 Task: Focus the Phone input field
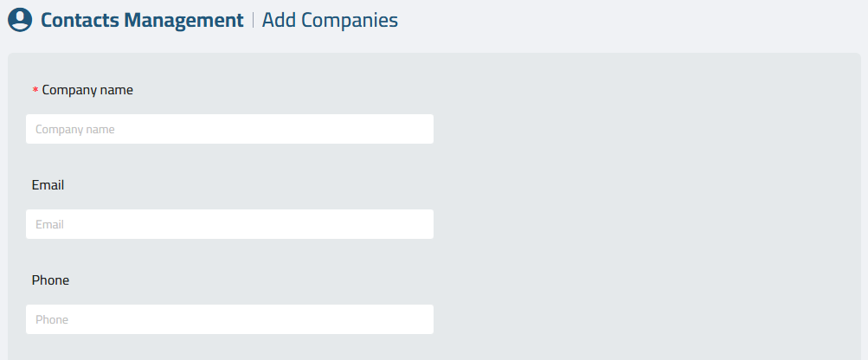pos(229,319)
